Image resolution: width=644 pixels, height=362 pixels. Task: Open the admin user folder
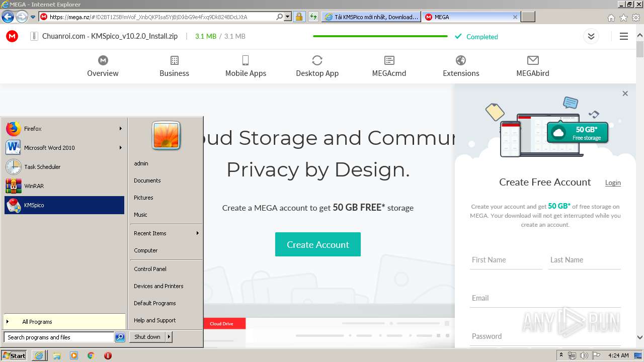[x=141, y=163]
